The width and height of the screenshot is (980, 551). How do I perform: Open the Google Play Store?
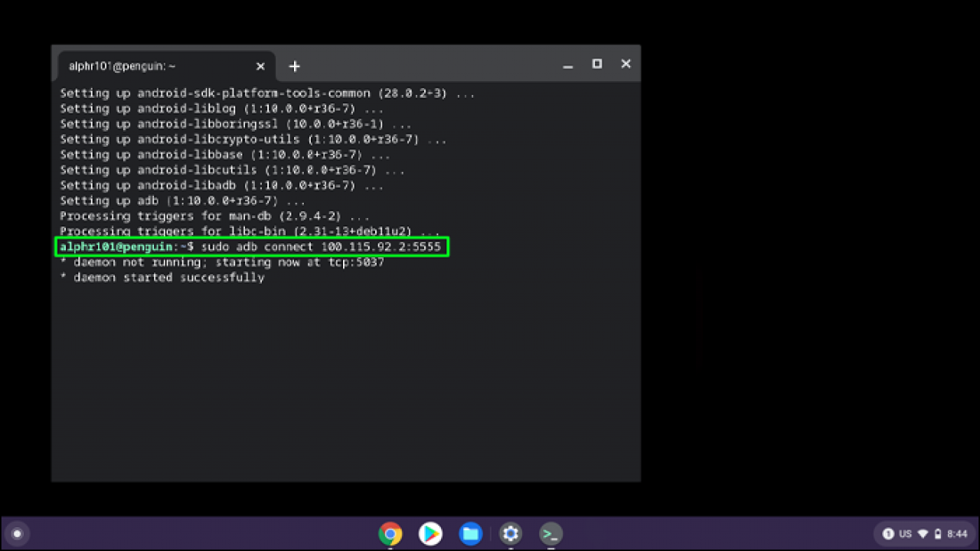click(x=430, y=533)
